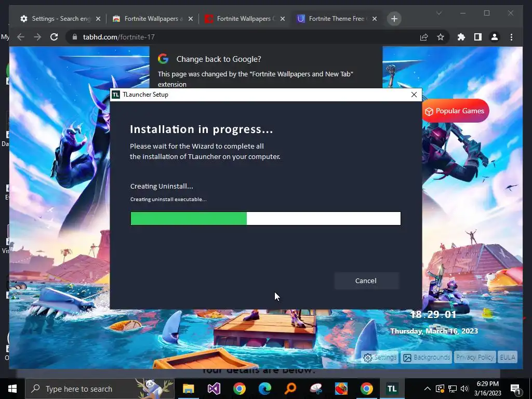View site info via the lock icon
Screen dimensions: 532x399
(x=75, y=37)
